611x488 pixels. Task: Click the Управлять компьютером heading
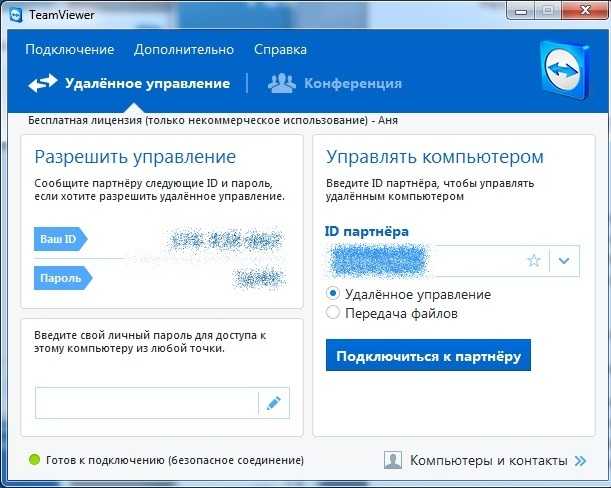pyautogui.click(x=434, y=157)
